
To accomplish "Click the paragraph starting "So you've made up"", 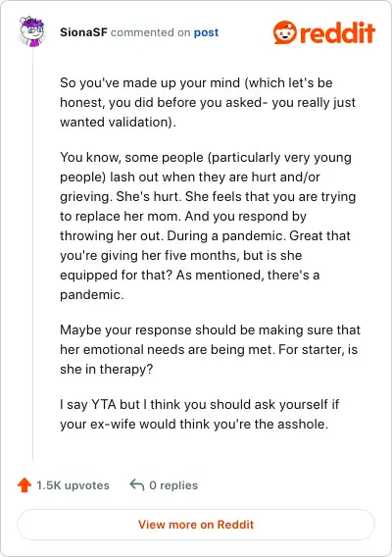I will pyautogui.click(x=208, y=102).
